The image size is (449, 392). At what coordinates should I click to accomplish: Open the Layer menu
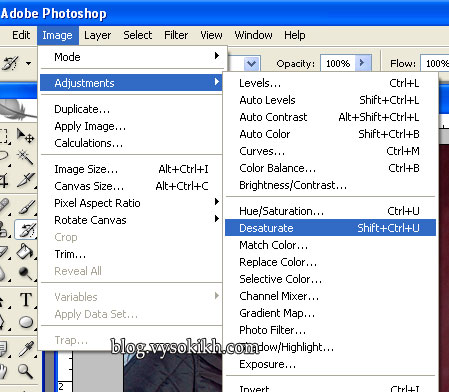tap(97, 35)
